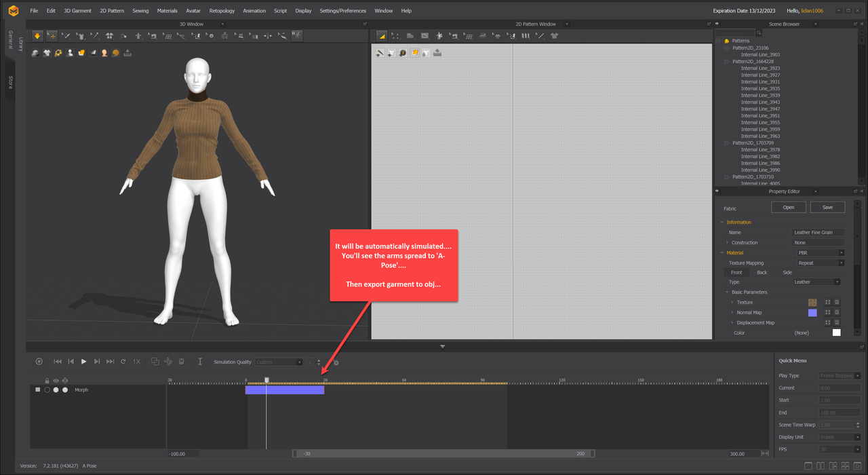The image size is (868, 475).
Task: Click the Fabric Open button
Action: [788, 208]
